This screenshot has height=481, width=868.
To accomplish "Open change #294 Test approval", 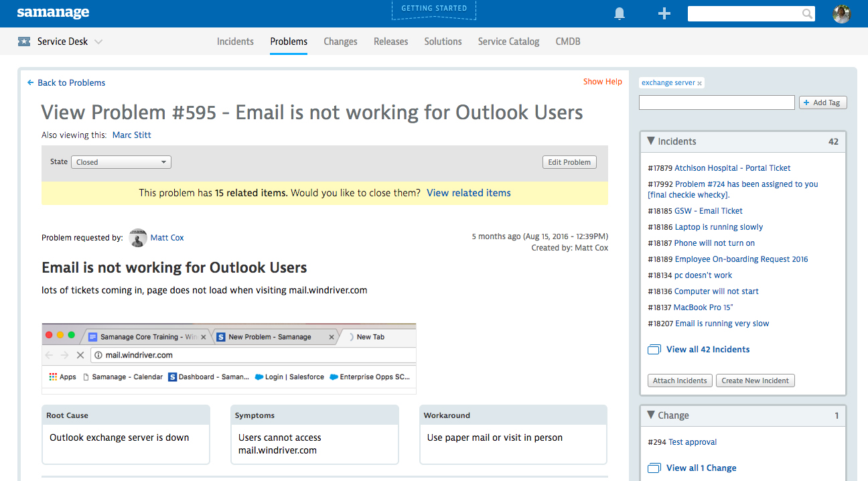I will [x=693, y=442].
